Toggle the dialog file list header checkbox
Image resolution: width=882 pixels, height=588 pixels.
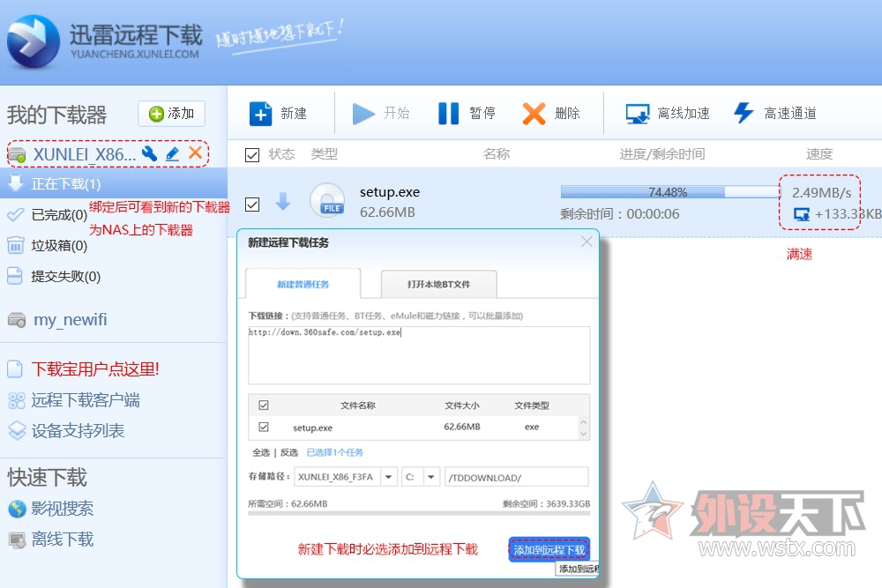tap(263, 406)
